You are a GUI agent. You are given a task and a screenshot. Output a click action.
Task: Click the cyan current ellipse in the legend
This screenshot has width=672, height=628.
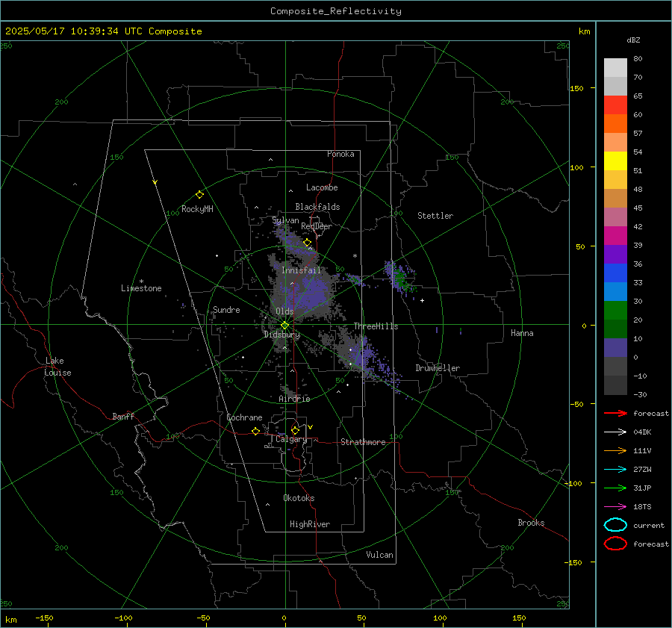[x=615, y=525]
